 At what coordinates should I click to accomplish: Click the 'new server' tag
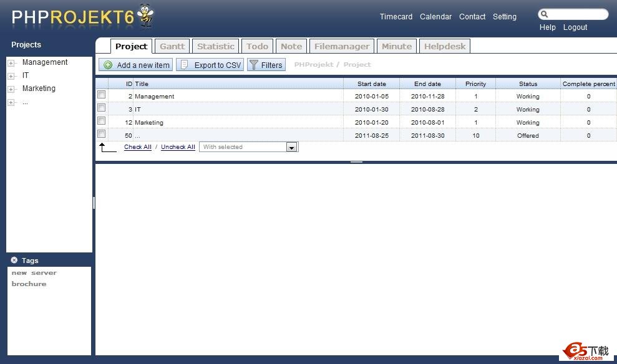pyautogui.click(x=34, y=273)
